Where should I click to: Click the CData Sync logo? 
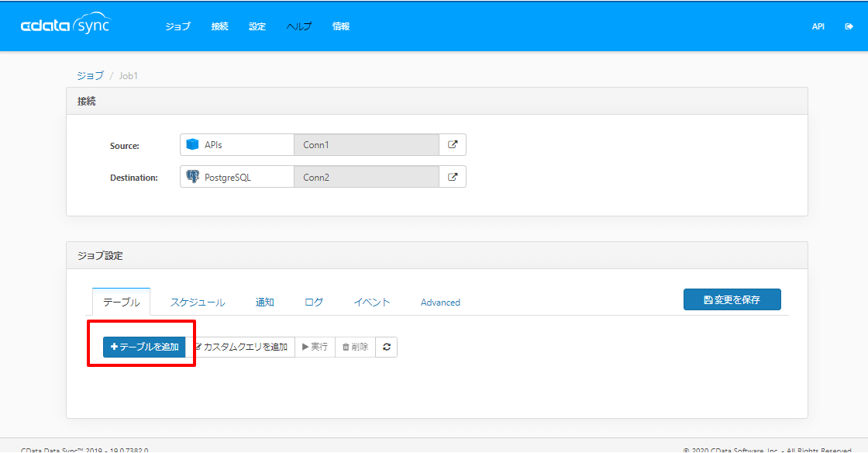click(66, 24)
